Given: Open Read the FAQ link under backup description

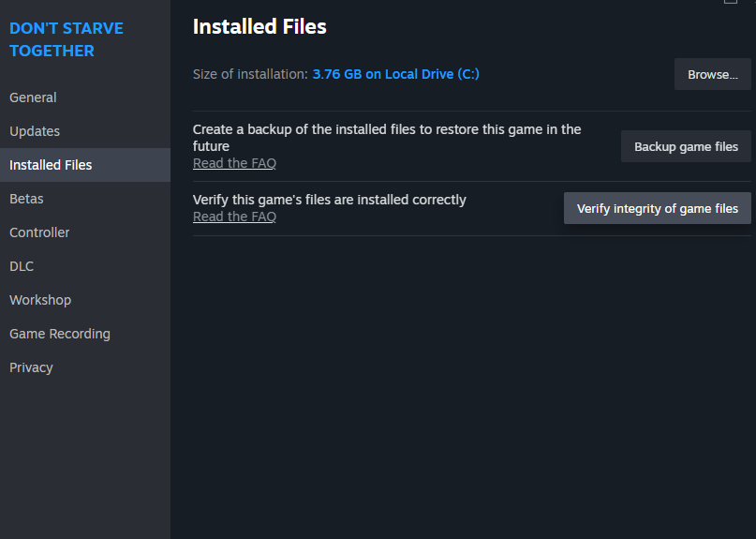Looking at the screenshot, I should tap(234, 163).
